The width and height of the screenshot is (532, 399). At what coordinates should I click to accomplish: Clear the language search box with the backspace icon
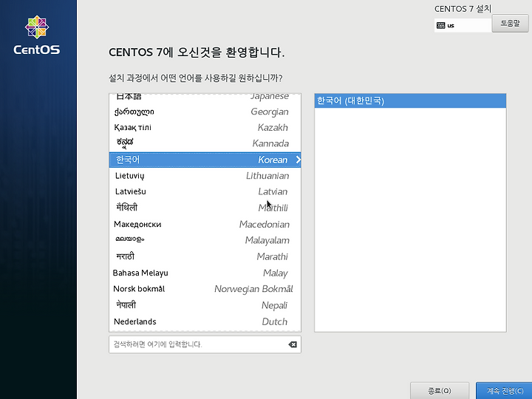[x=293, y=344]
